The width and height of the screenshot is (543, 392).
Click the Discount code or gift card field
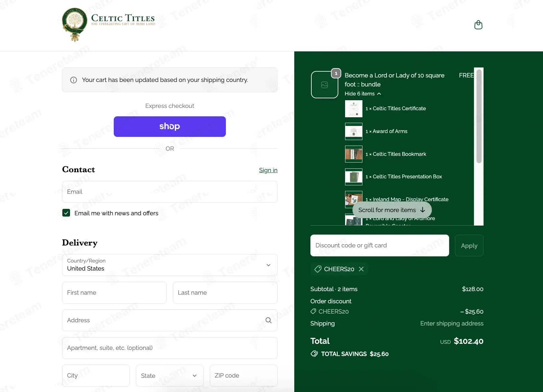click(x=379, y=245)
